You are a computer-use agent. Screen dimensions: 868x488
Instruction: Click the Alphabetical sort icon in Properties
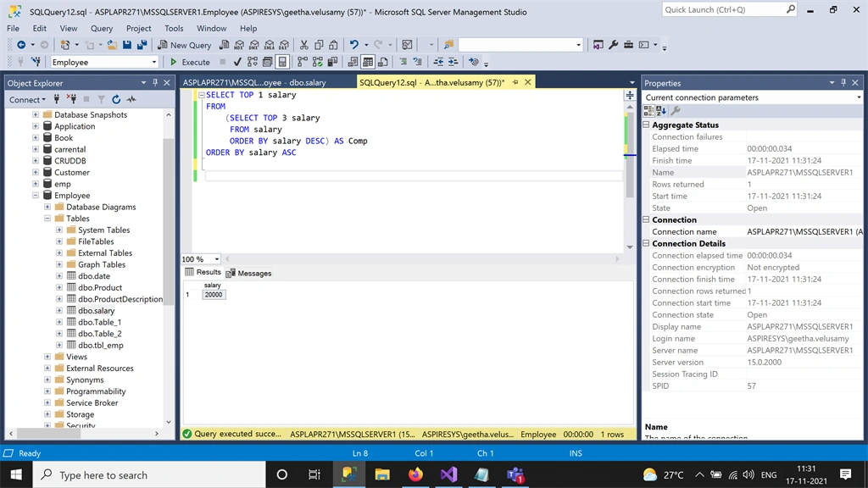(x=661, y=111)
